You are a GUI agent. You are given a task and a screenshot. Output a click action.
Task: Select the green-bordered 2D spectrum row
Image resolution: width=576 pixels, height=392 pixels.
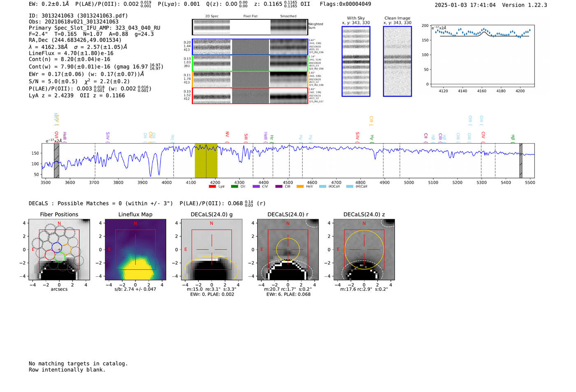250,63
